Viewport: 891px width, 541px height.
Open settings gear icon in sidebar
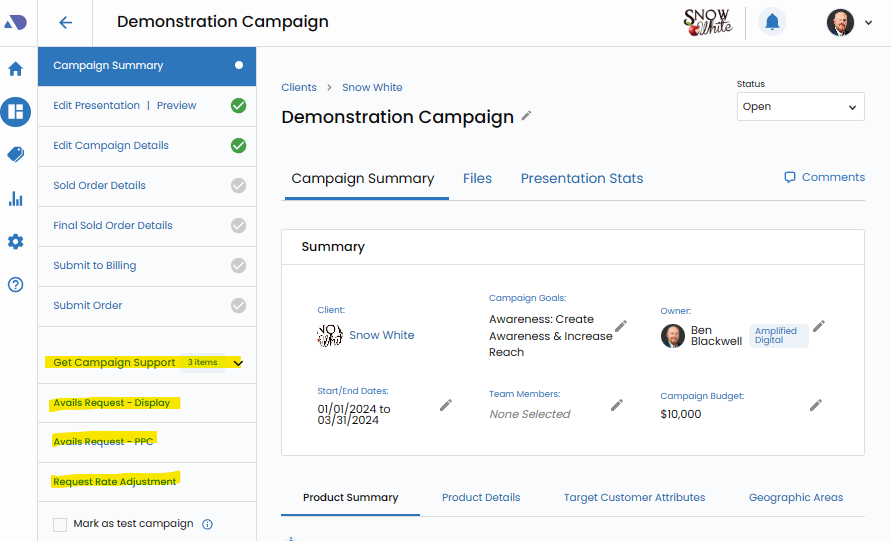point(15,242)
